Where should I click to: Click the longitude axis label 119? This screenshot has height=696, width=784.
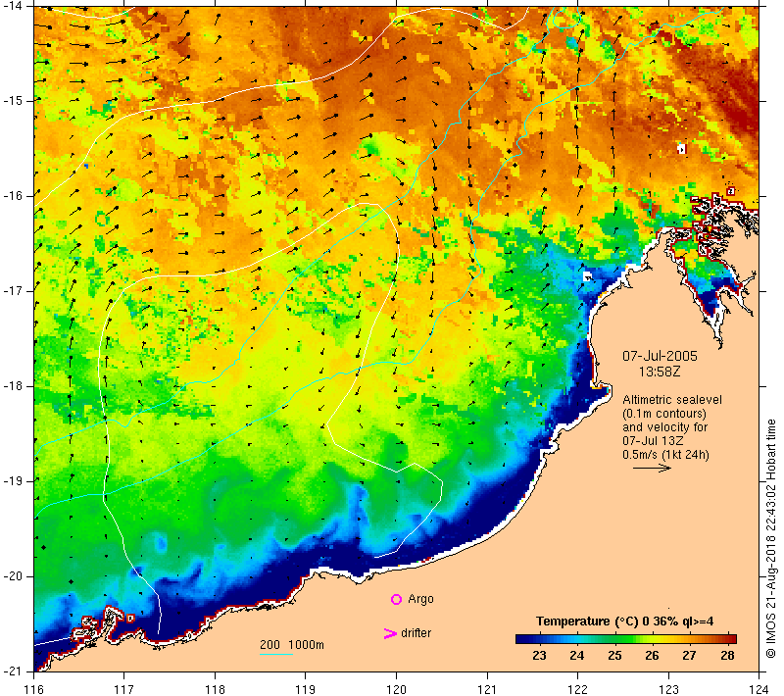click(x=306, y=689)
